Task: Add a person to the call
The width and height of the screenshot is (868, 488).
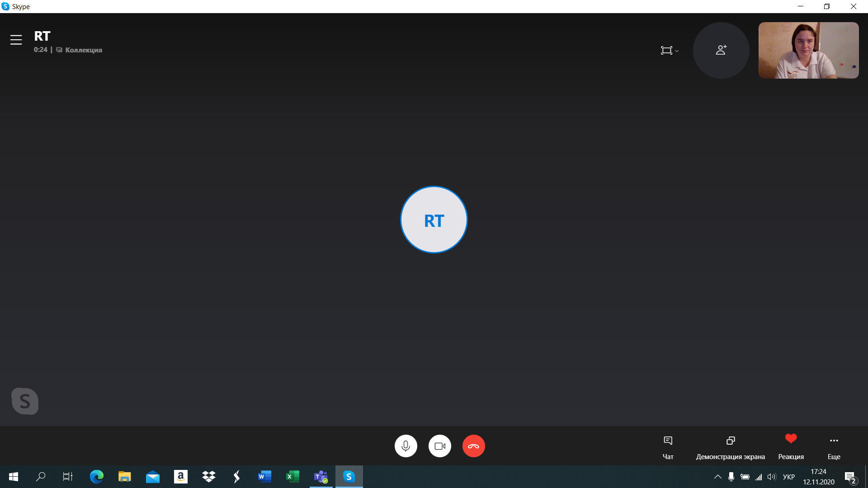Action: (x=721, y=50)
